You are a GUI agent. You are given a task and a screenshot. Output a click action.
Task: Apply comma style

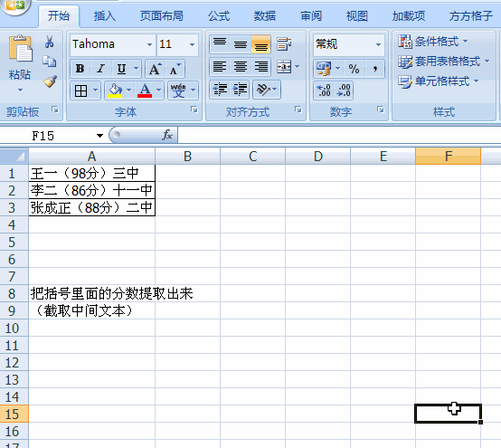[374, 69]
